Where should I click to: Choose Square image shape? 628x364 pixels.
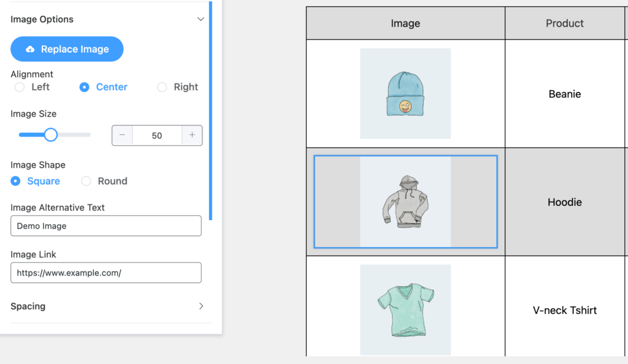(15, 181)
